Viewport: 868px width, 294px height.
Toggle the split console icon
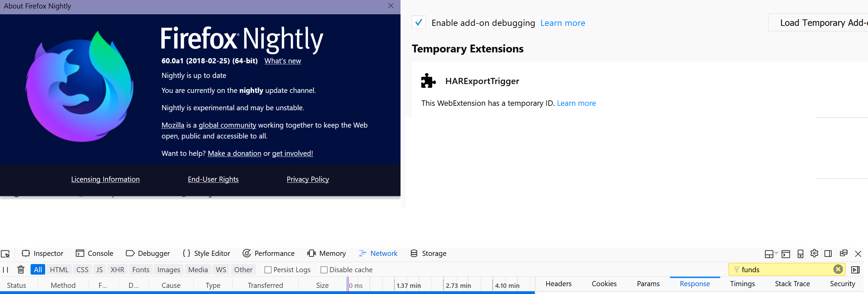click(785, 254)
